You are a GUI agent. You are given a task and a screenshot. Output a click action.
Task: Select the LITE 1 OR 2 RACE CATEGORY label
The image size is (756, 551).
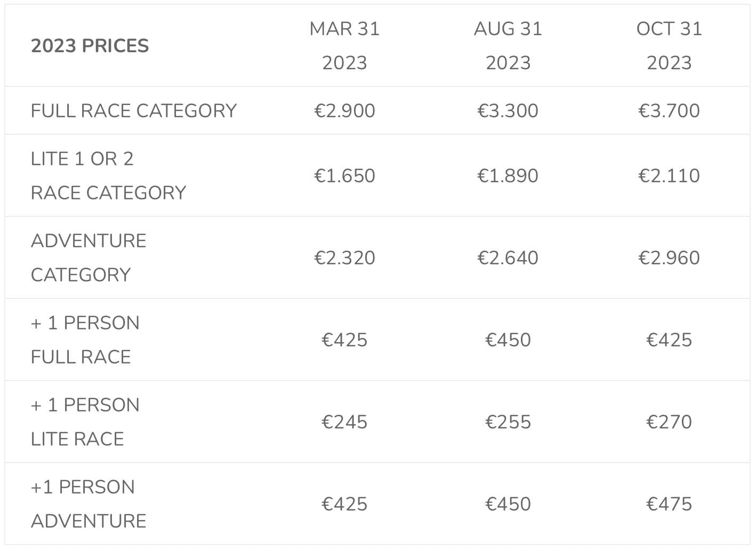(109, 176)
